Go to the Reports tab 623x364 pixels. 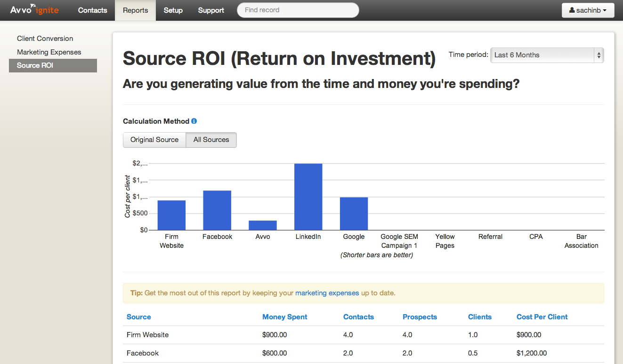[135, 10]
